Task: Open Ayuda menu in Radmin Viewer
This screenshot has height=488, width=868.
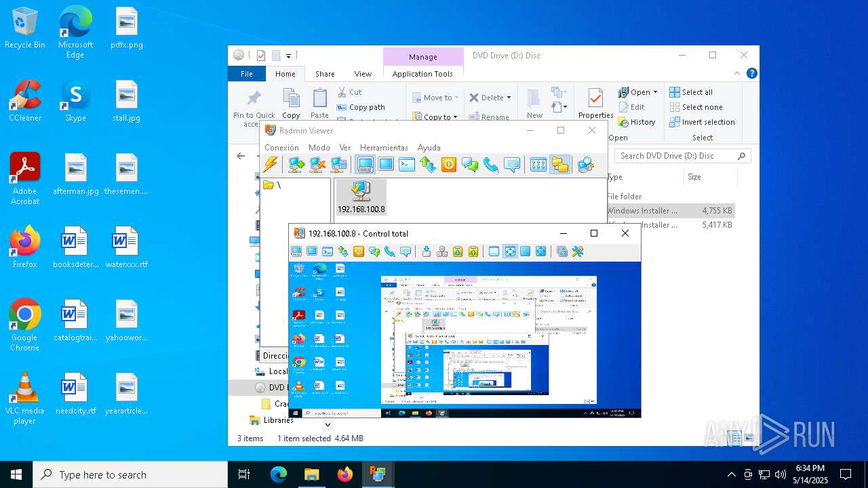Action: (x=429, y=147)
